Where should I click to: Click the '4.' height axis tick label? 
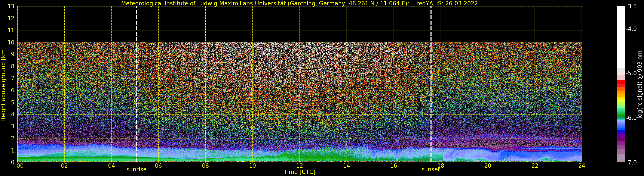click(13, 114)
